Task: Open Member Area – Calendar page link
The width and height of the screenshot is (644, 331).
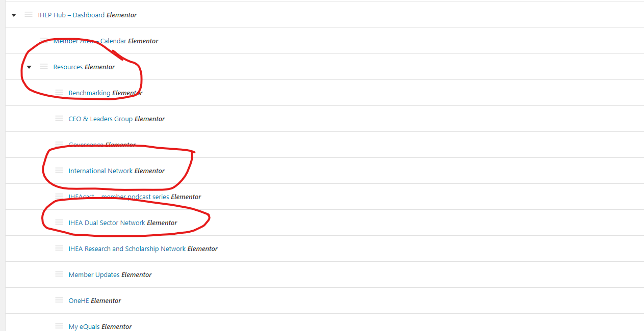Action: pyautogui.click(x=90, y=41)
